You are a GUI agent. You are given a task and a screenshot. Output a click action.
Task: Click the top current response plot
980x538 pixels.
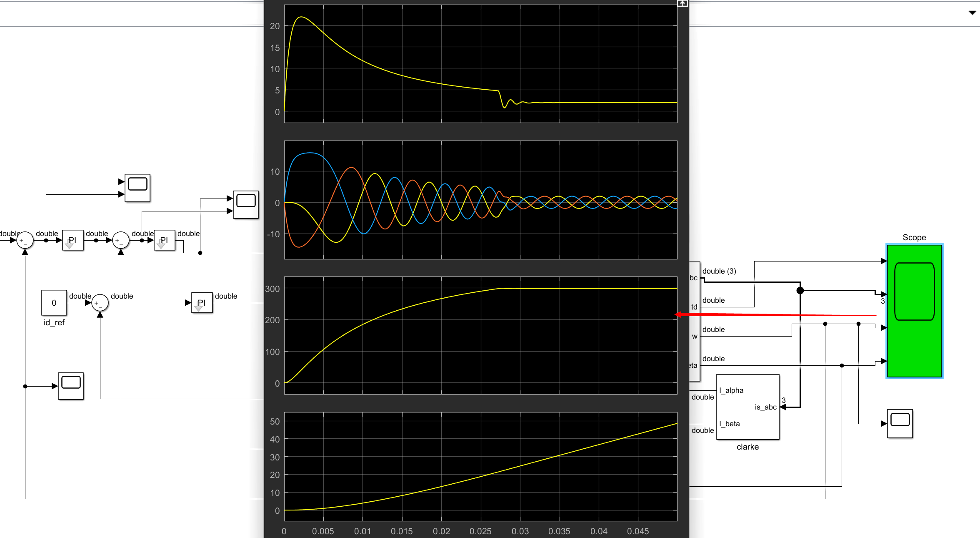480,63
